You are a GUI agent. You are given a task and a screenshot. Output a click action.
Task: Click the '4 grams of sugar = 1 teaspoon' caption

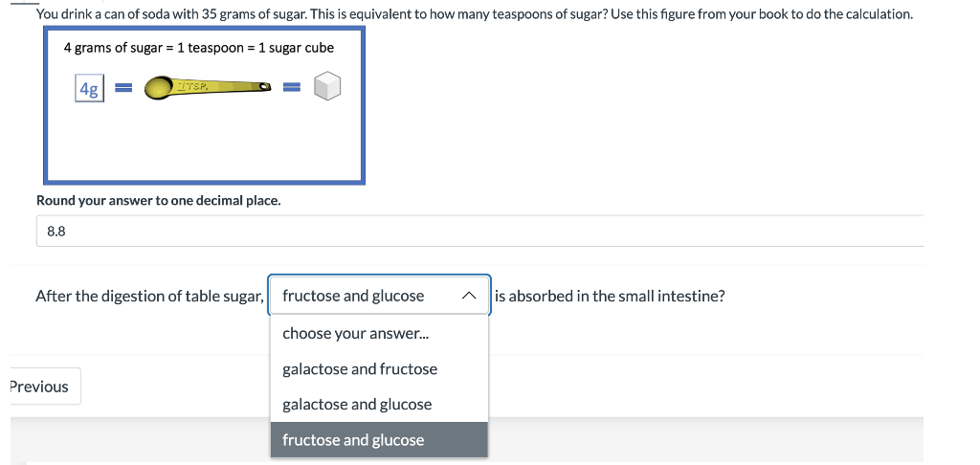(198, 47)
